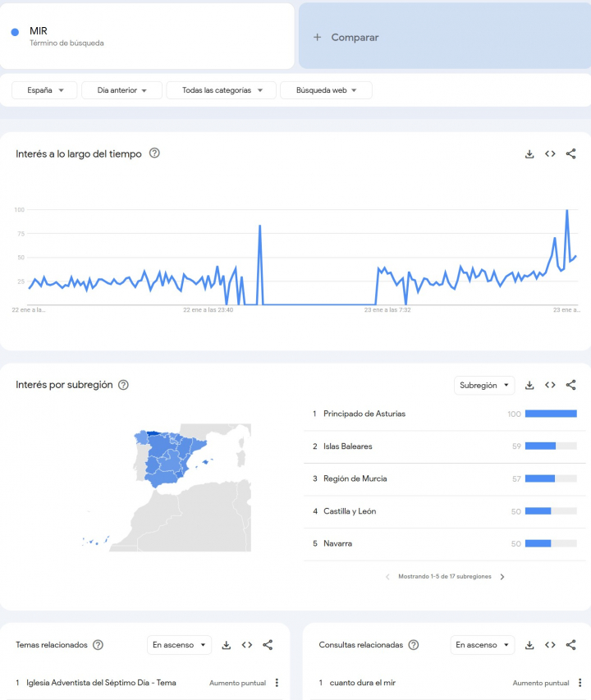Open embed code for subregion interest
The height and width of the screenshot is (700, 591).
coord(550,385)
